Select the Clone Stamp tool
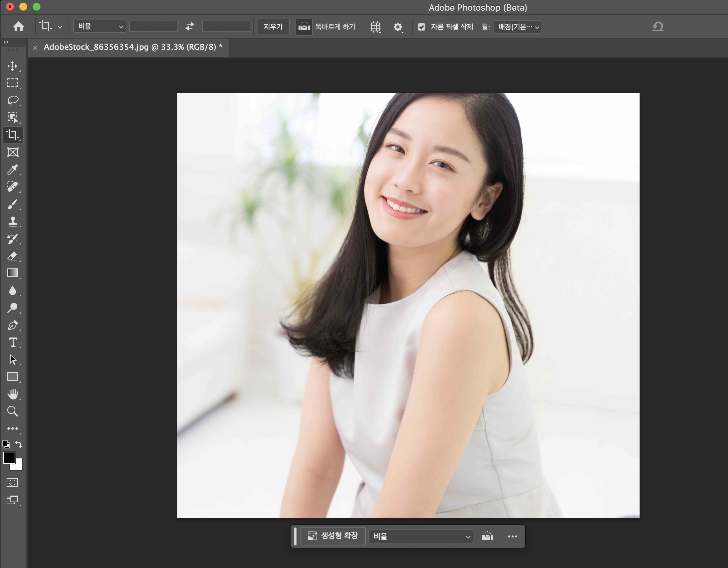 (x=13, y=222)
